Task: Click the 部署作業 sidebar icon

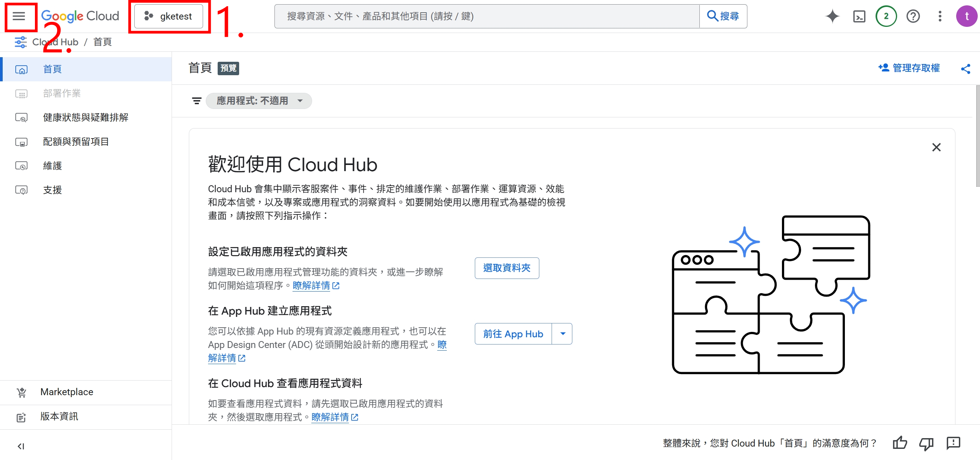Action: click(x=21, y=94)
